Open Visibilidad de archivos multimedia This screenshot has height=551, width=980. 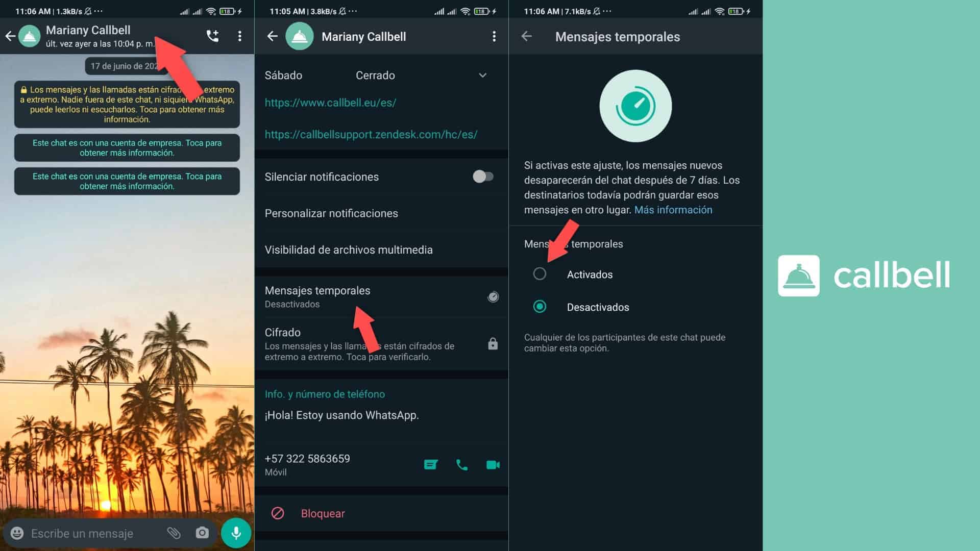coord(381,249)
